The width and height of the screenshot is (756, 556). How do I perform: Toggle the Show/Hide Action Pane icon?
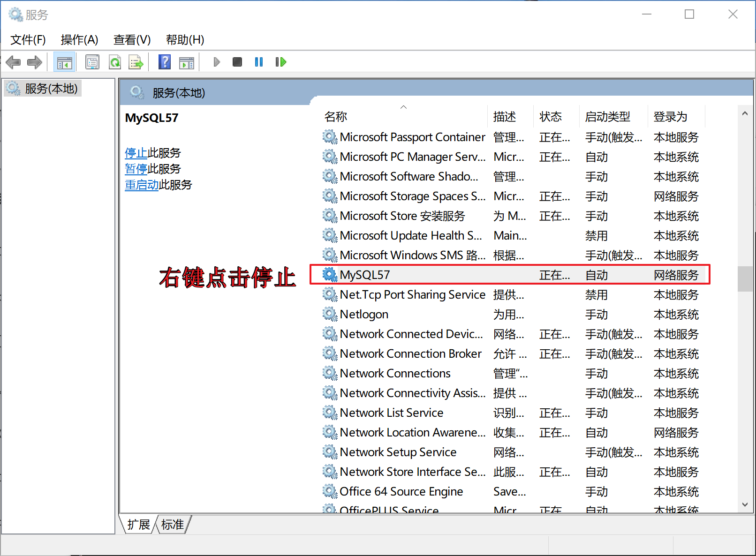pos(187,62)
